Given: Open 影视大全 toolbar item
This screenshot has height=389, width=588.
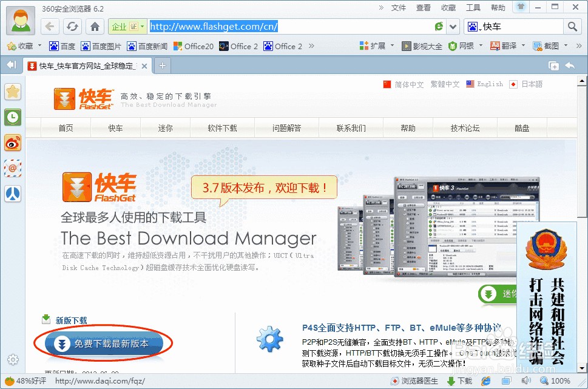Looking at the screenshot, I should point(422,46).
